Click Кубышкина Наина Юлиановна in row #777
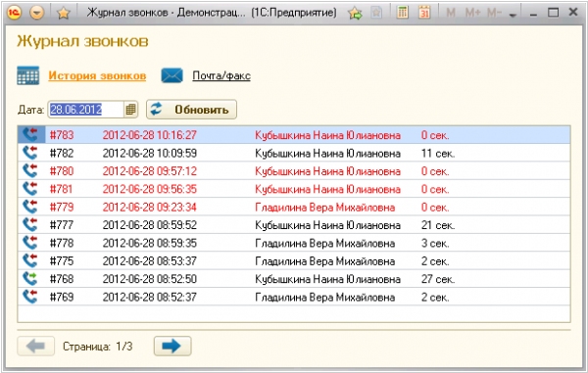 click(x=327, y=225)
